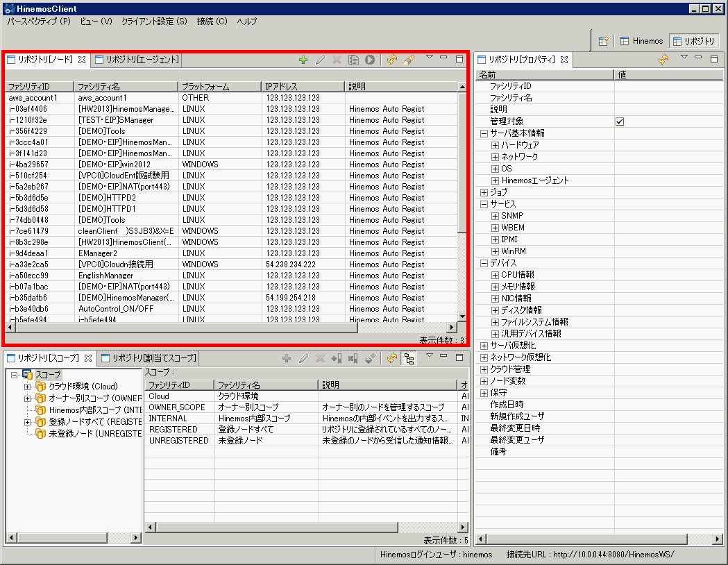The width and height of the screenshot is (728, 565).
Task: Maximize the property view panel
Action: [x=714, y=58]
